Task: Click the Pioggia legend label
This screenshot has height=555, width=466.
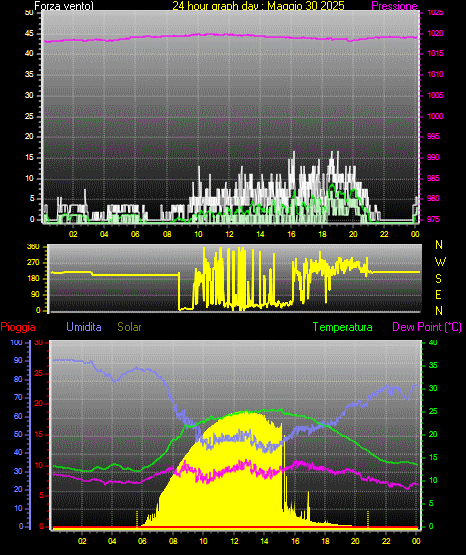Action: [18, 327]
